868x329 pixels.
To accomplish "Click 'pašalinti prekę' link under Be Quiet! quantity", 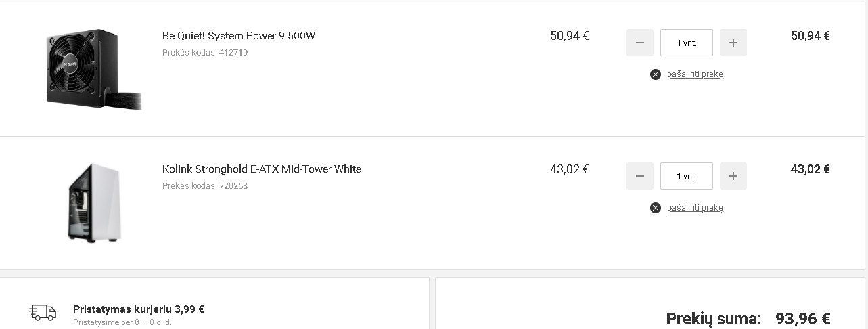I will pos(695,74).
